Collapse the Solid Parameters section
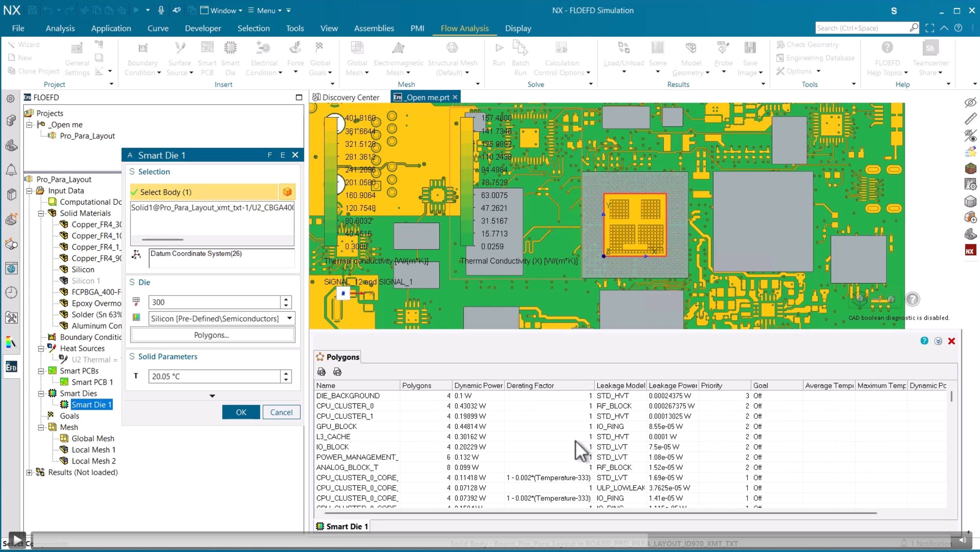This screenshot has height=552, width=980. tap(132, 356)
